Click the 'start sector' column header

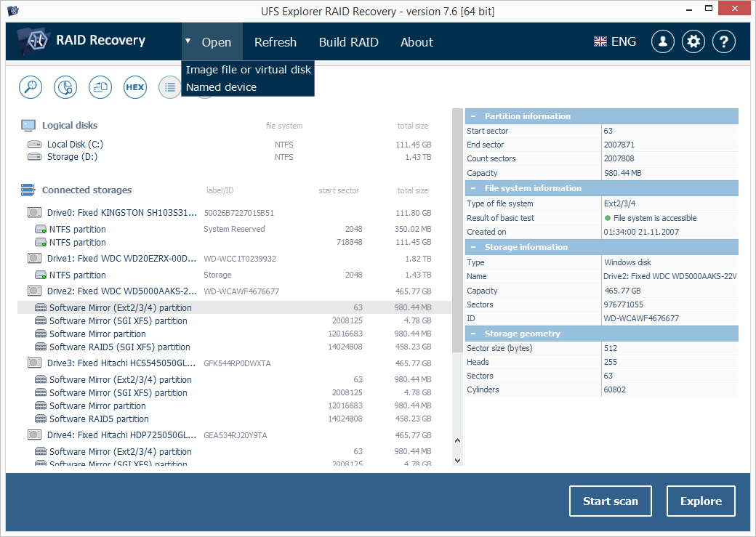pos(339,190)
